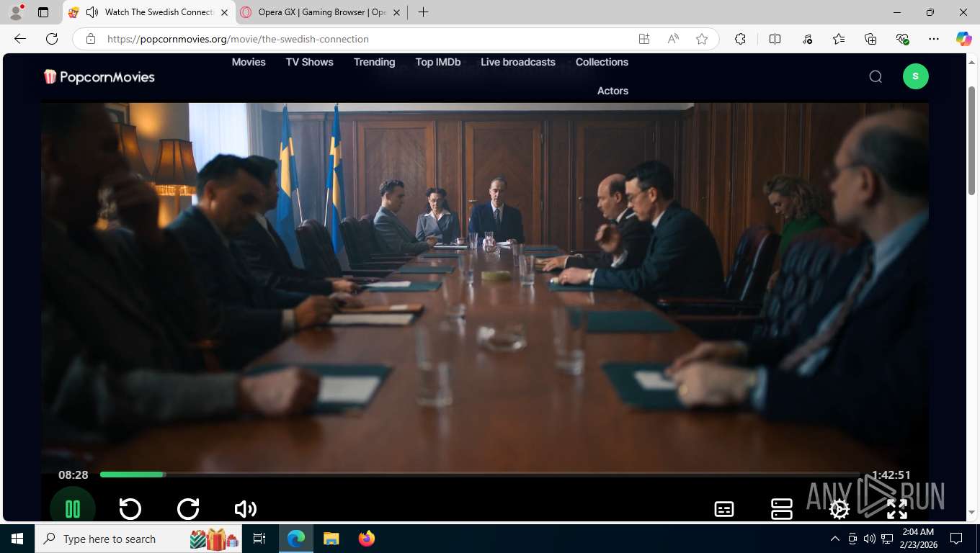The height and width of the screenshot is (553, 980).
Task: Open the notification center icon
Action: 956,539
